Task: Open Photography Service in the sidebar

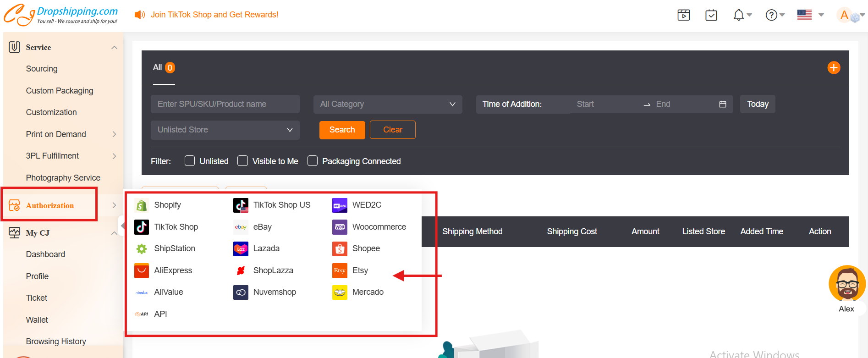Action: point(63,178)
